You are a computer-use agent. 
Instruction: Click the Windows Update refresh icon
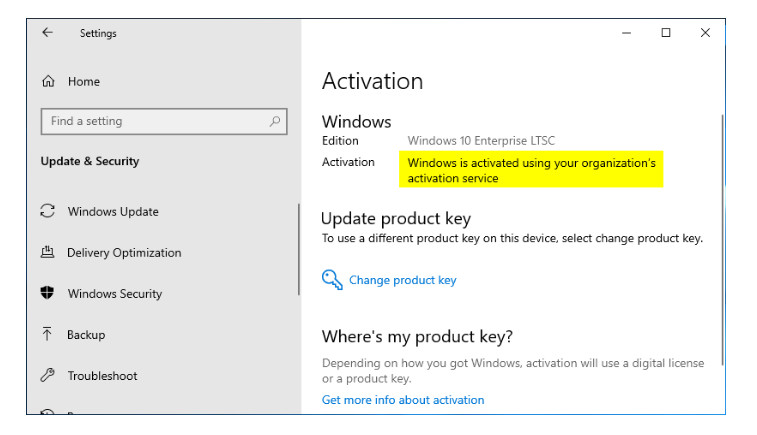47,211
